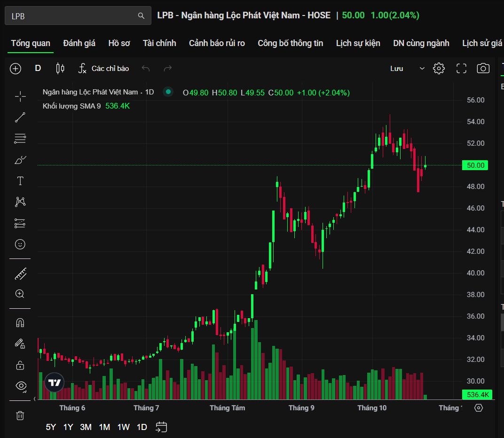Image resolution: width=504 pixels, height=438 pixels.
Task: Switch to the Tài chính tab
Action: [159, 43]
